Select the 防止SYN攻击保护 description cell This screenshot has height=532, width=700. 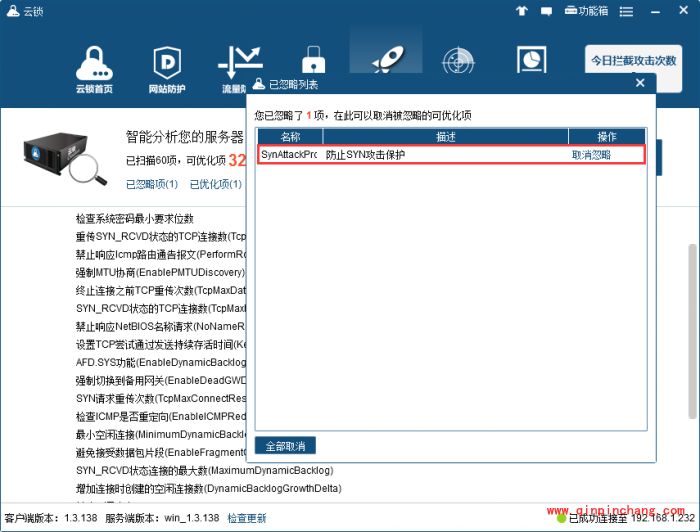click(x=365, y=155)
